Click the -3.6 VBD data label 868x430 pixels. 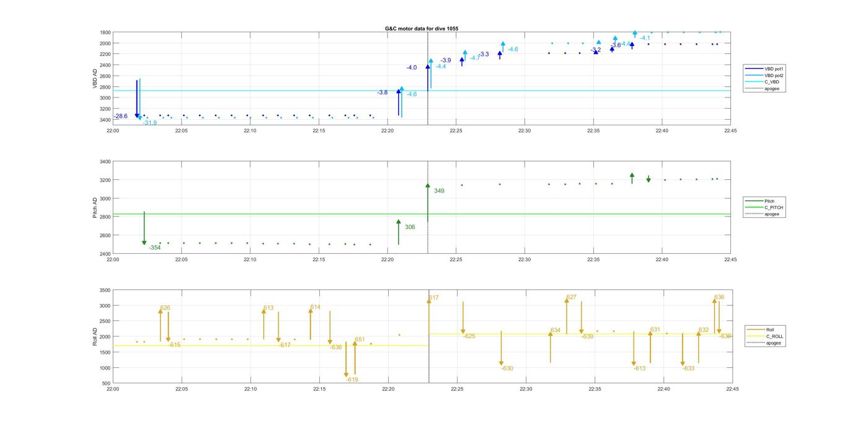tap(615, 45)
